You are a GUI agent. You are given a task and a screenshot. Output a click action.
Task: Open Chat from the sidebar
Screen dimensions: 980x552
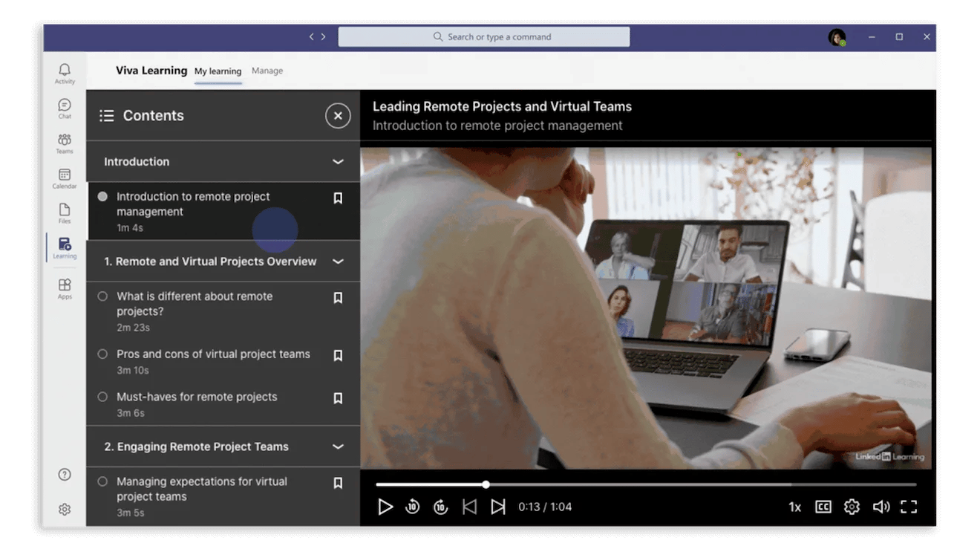(x=65, y=108)
